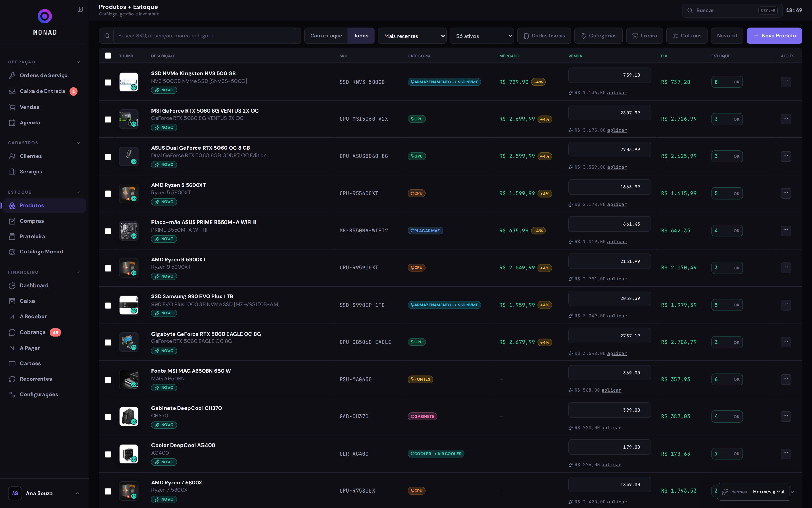Image resolution: width=812 pixels, height=508 pixels.
Task: Expand the Ana Souza user menu
Action: coord(77,493)
